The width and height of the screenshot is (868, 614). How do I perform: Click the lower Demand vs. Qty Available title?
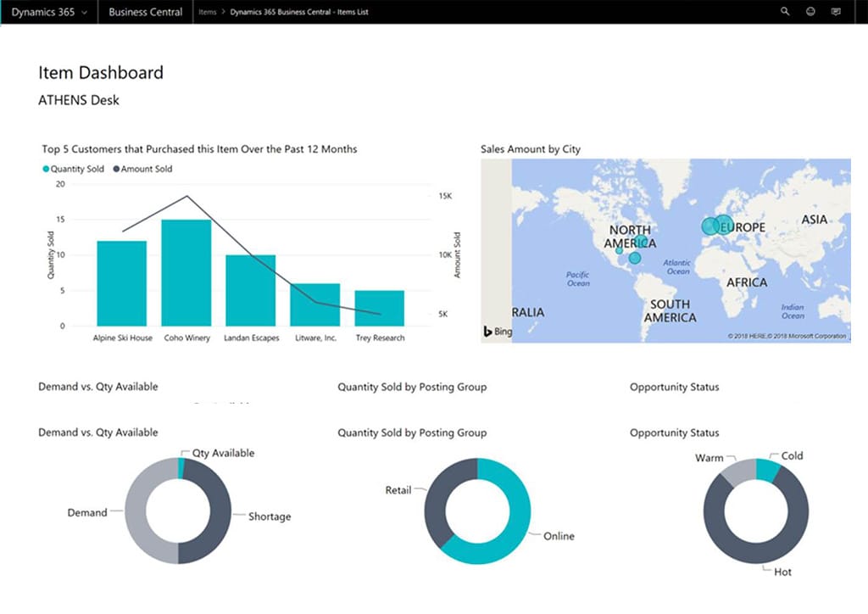pos(98,433)
